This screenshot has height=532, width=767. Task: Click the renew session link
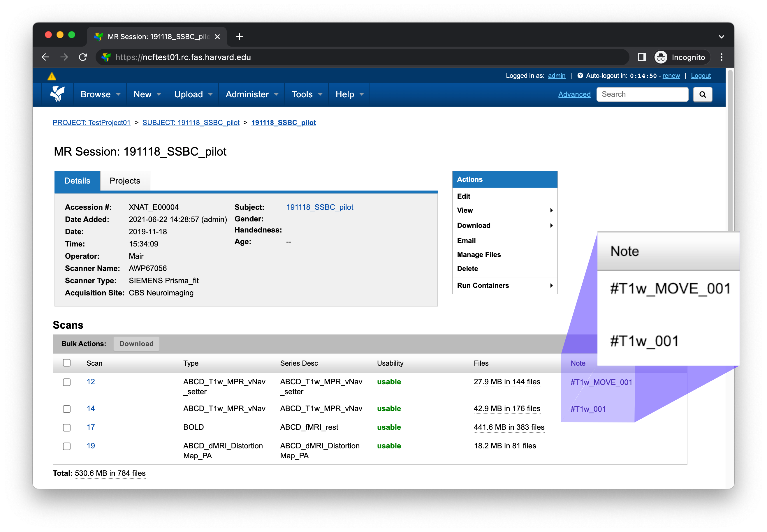tap(671, 76)
